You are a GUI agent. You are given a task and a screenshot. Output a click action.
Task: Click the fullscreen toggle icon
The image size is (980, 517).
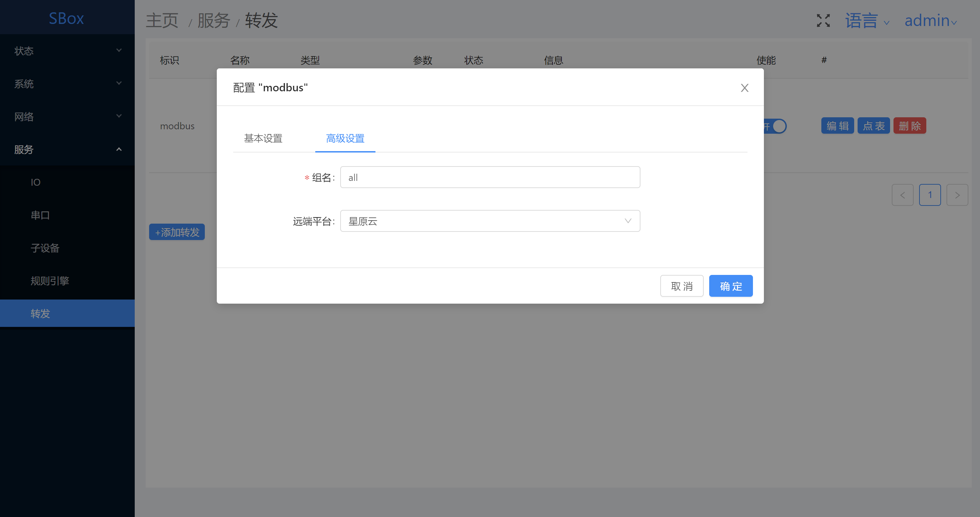coord(823,21)
